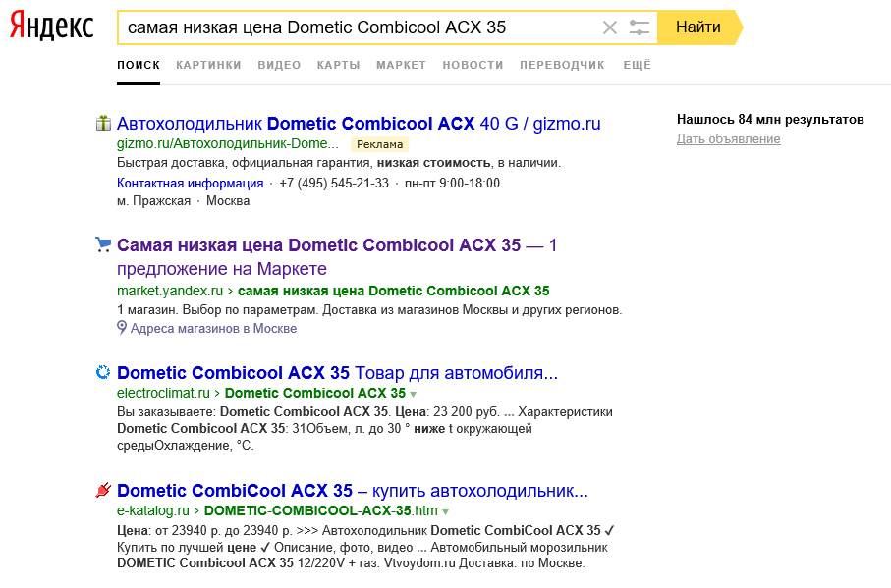This screenshot has height=588, width=891.
Task: Click the gift favicon of gizmo.ru result
Action: (x=103, y=123)
